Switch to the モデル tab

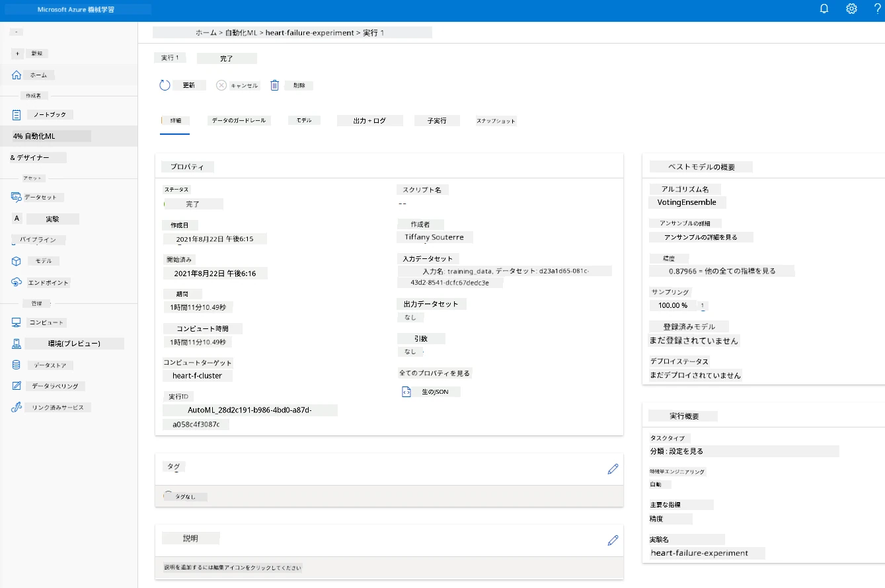pyautogui.click(x=304, y=120)
